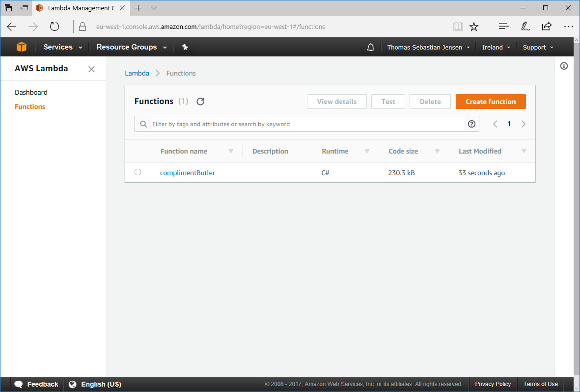
Task: Click the AWS cube logo icon
Action: pyautogui.click(x=21, y=47)
